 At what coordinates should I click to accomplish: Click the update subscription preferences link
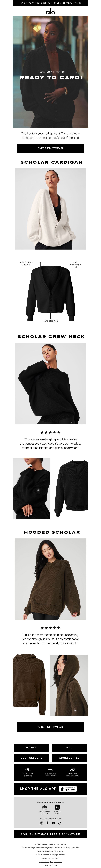tap(50, 862)
